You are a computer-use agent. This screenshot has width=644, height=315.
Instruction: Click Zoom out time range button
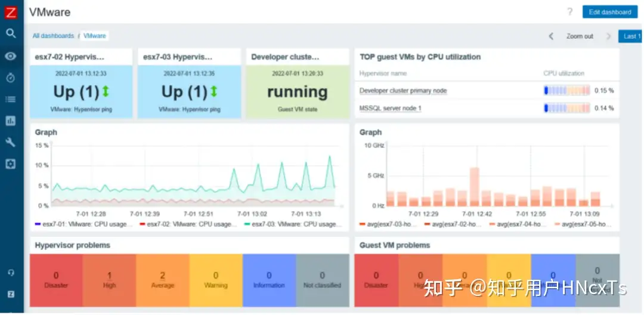(580, 36)
